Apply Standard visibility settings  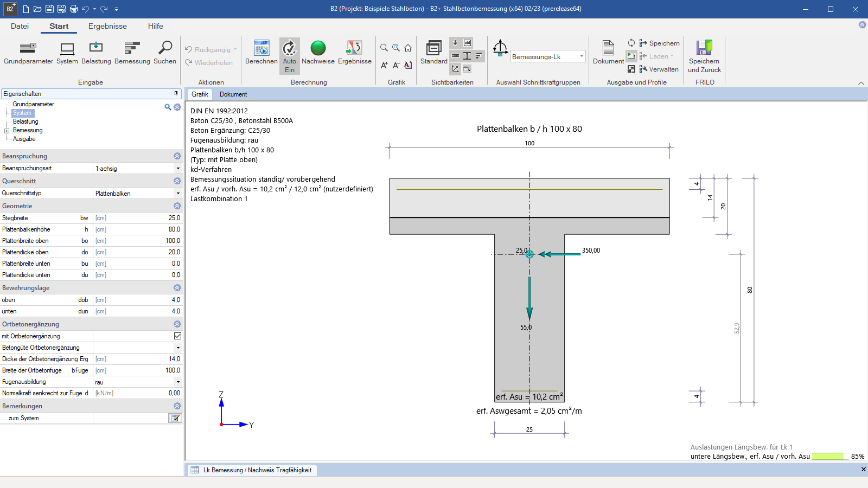tap(434, 53)
